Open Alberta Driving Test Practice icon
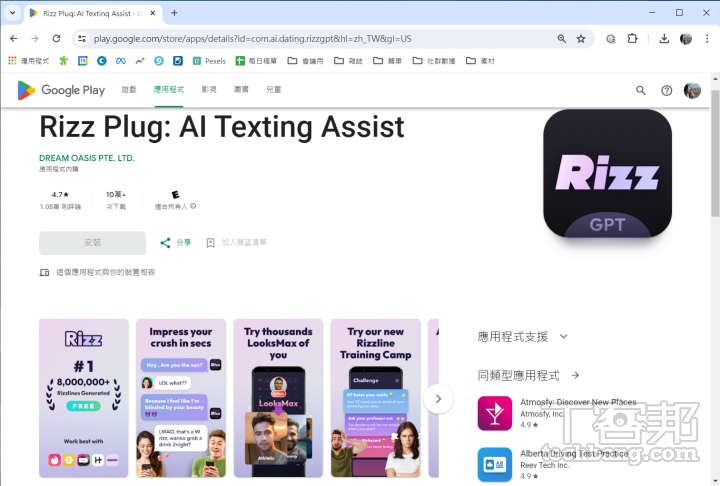This screenshot has width=720, height=486. [x=495, y=464]
